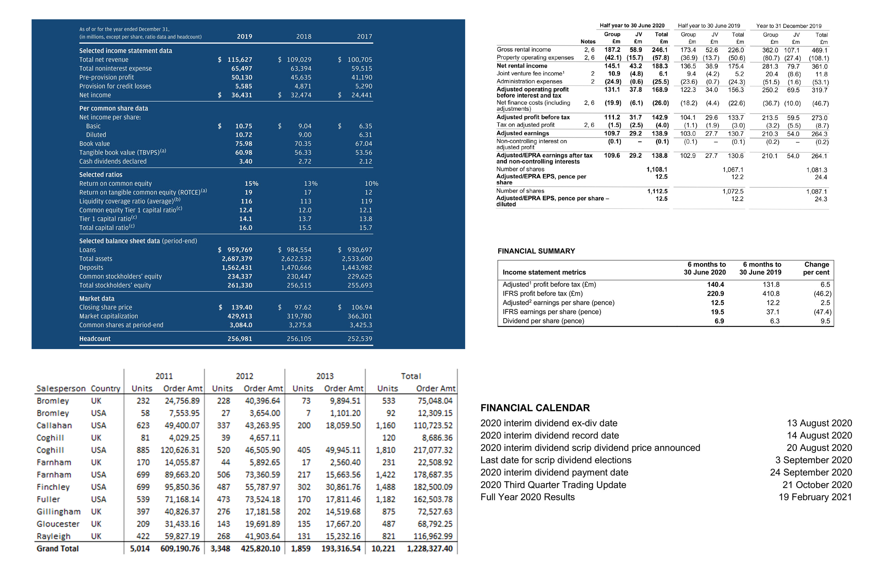870x588 pixels.
Task: Click the Full Year 2020 Results entry
Action: 528,497
